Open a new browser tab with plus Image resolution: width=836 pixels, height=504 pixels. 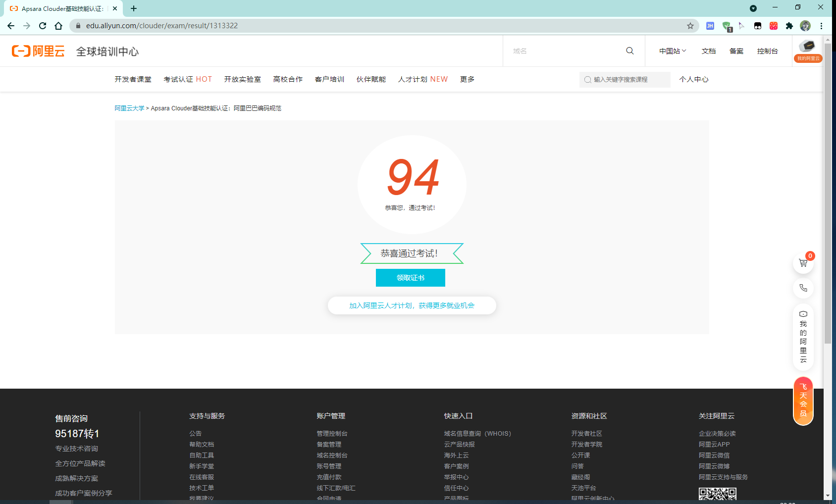[134, 8]
